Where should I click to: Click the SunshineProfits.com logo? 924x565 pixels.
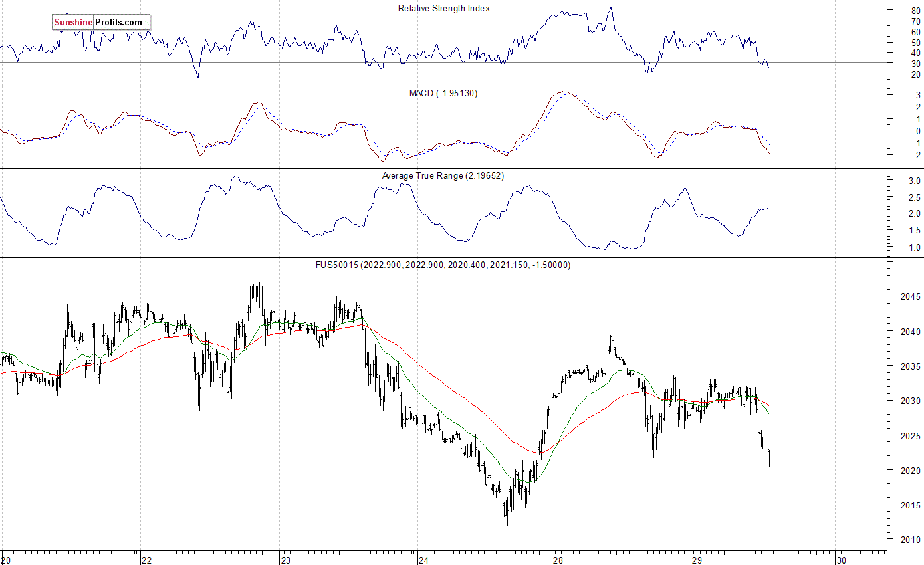pos(101,22)
